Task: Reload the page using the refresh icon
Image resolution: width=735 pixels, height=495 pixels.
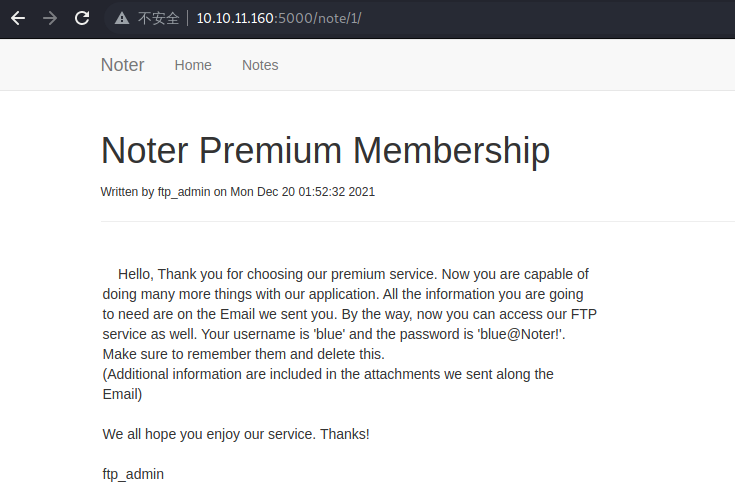Action: (82, 18)
